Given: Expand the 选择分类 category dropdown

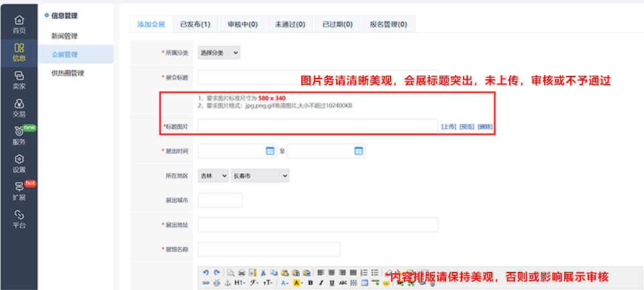Looking at the screenshot, I should pyautogui.click(x=219, y=52).
